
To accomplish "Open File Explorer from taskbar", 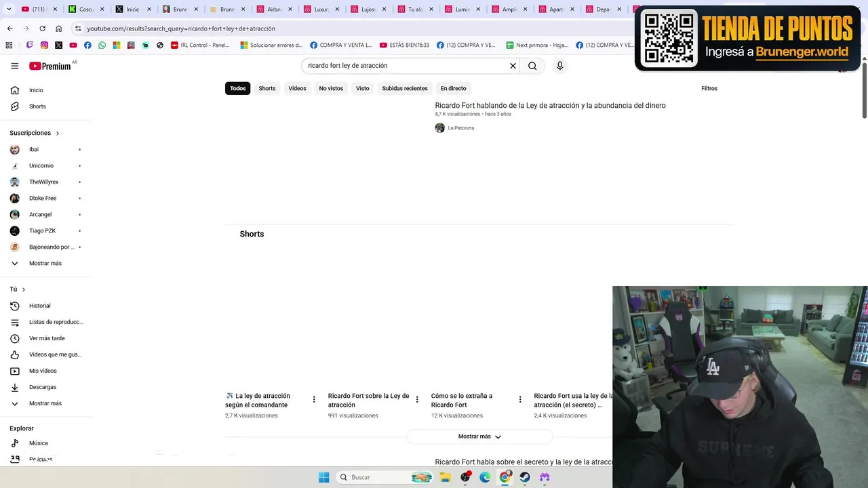I will [446, 477].
